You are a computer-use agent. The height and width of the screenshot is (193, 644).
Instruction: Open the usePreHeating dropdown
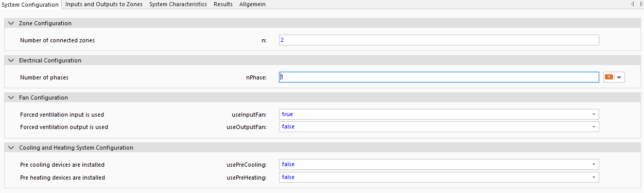(x=439, y=177)
